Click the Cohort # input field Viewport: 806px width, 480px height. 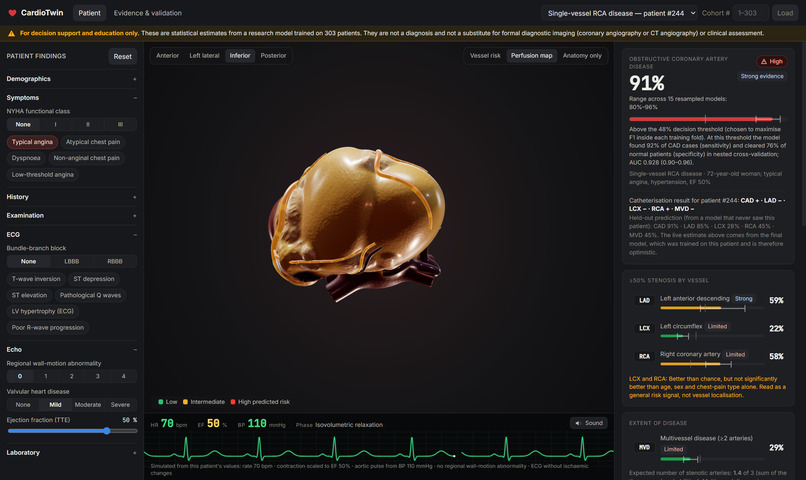[x=750, y=13]
